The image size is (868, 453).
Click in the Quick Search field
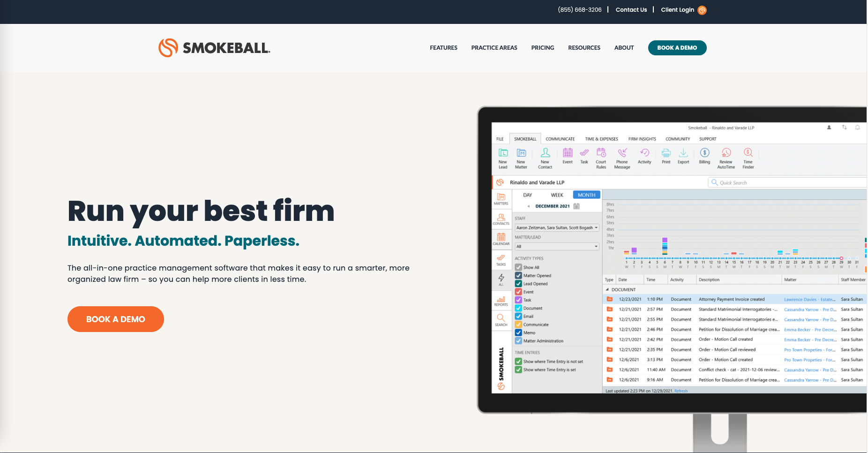(787, 182)
